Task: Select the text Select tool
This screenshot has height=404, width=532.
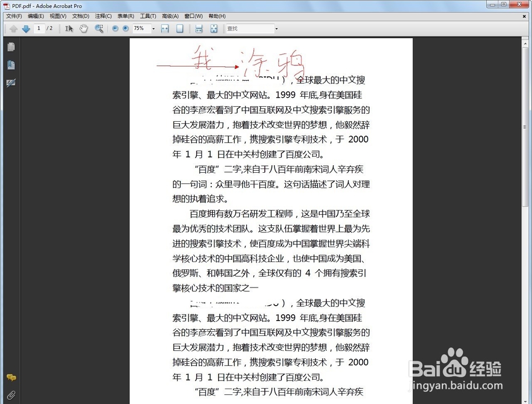Action: click(x=69, y=29)
